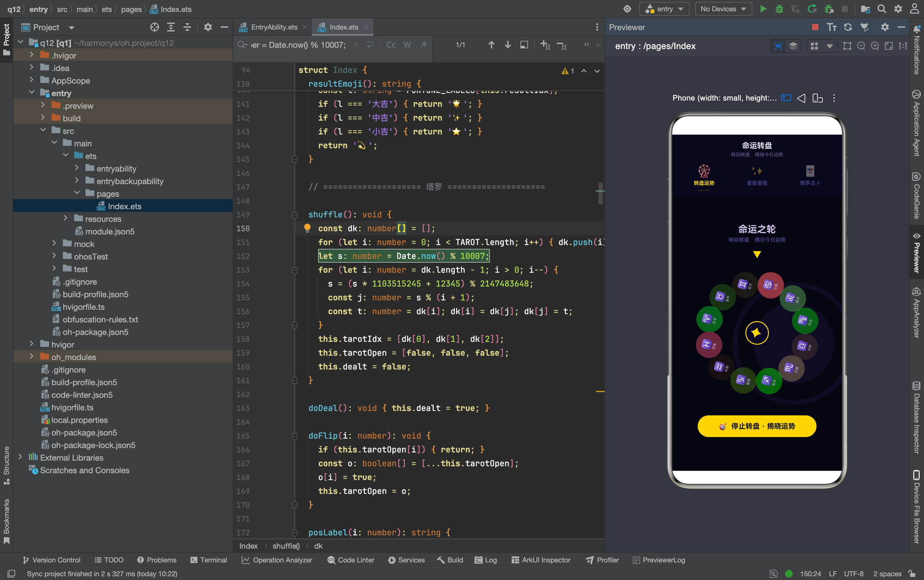
Task: Toggle Match Case (Cc) in find bar
Action: coord(391,45)
